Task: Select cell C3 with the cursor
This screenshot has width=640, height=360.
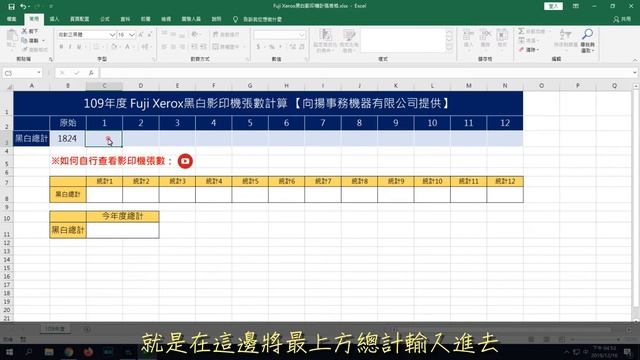Action: pyautogui.click(x=104, y=139)
